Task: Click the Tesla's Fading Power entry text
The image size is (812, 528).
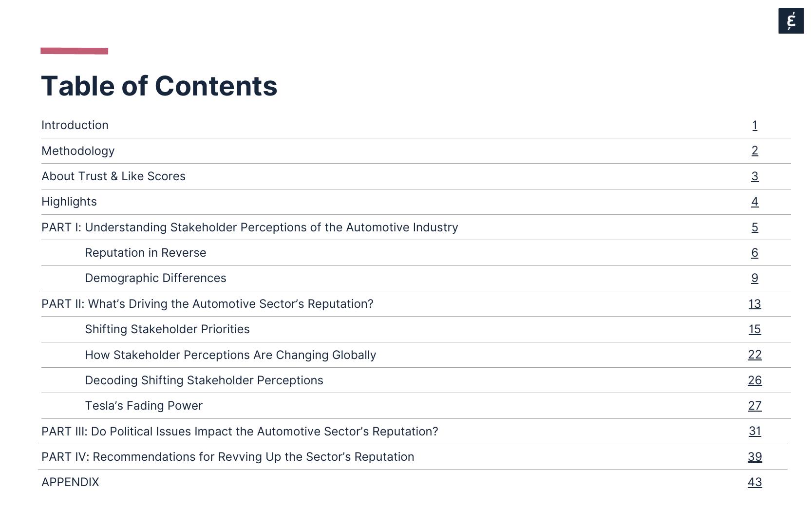Action: tap(144, 406)
